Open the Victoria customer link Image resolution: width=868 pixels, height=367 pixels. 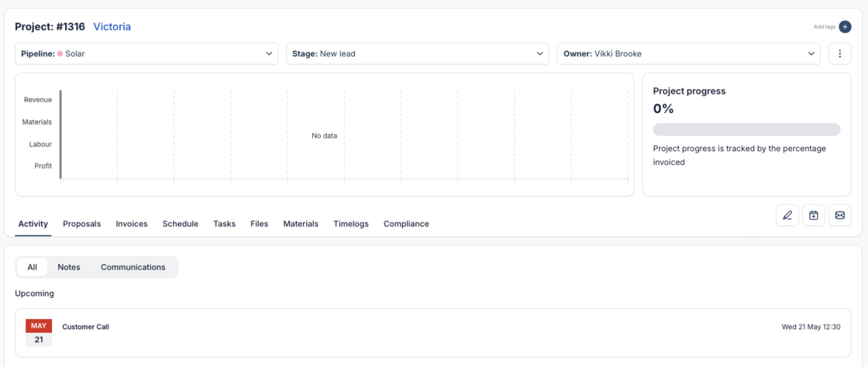point(112,27)
